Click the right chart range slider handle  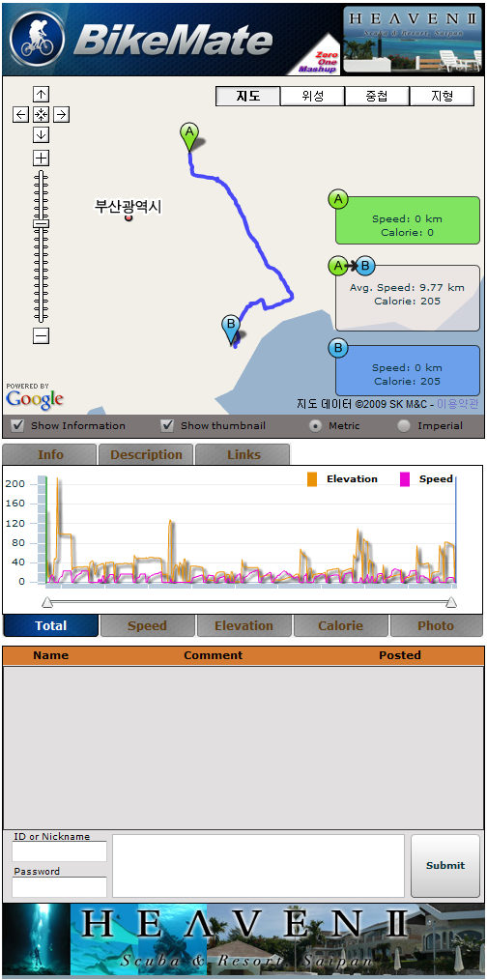click(x=451, y=602)
